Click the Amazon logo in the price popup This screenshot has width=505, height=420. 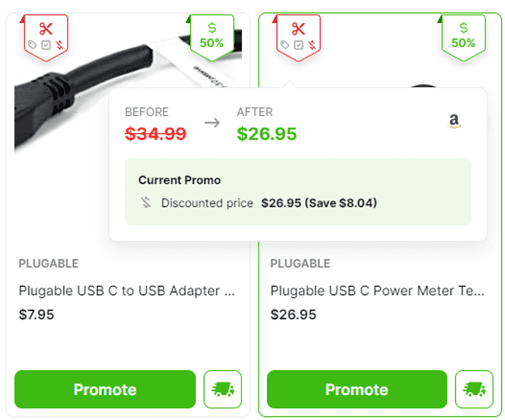click(454, 121)
